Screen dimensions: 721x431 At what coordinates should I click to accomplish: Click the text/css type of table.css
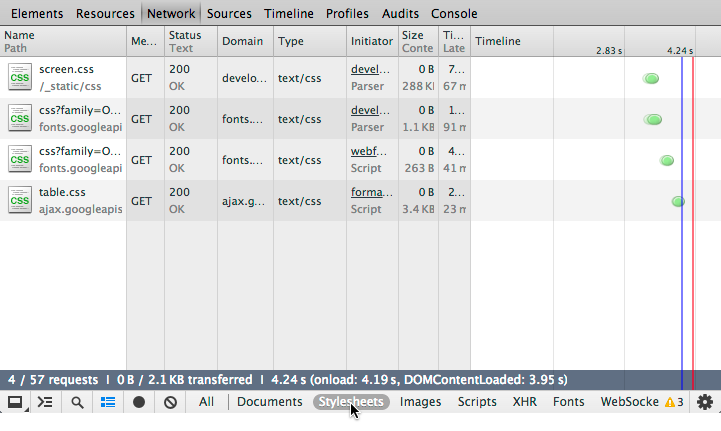point(299,201)
